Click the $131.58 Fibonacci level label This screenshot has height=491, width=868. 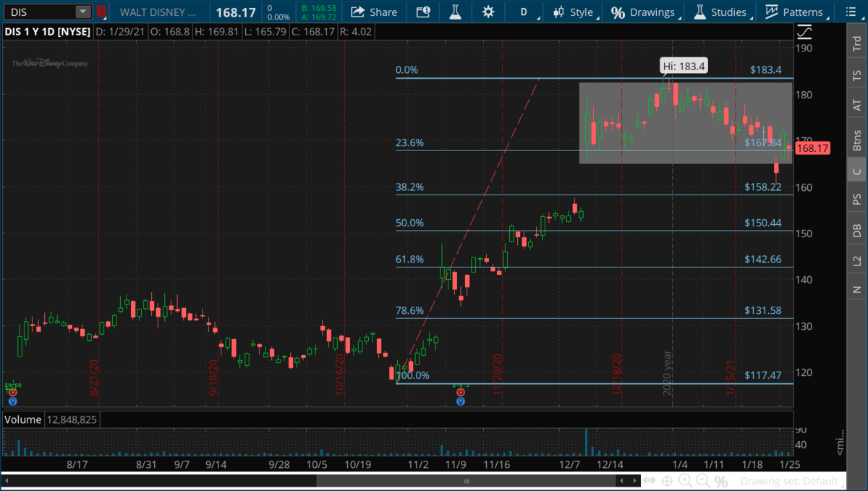[763, 310]
